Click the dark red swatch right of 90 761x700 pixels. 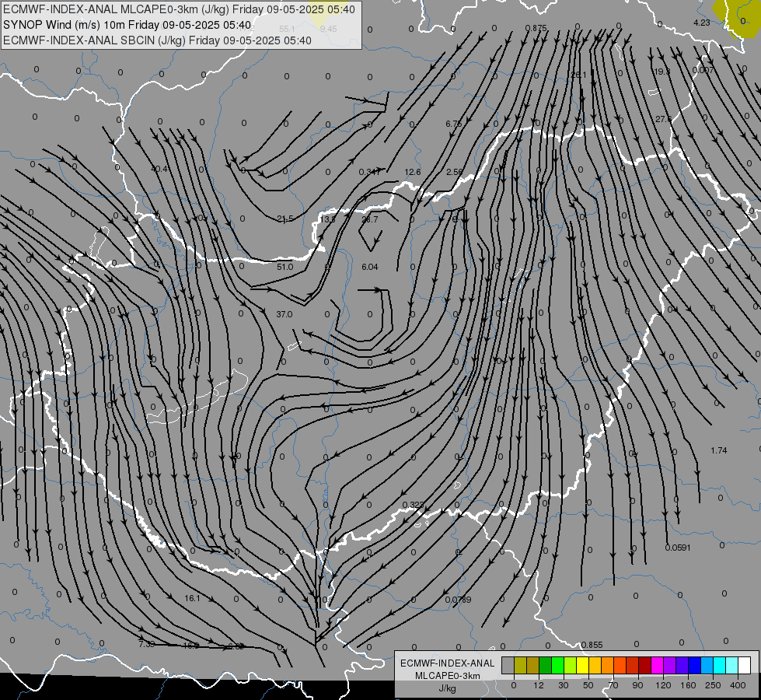tap(644, 665)
